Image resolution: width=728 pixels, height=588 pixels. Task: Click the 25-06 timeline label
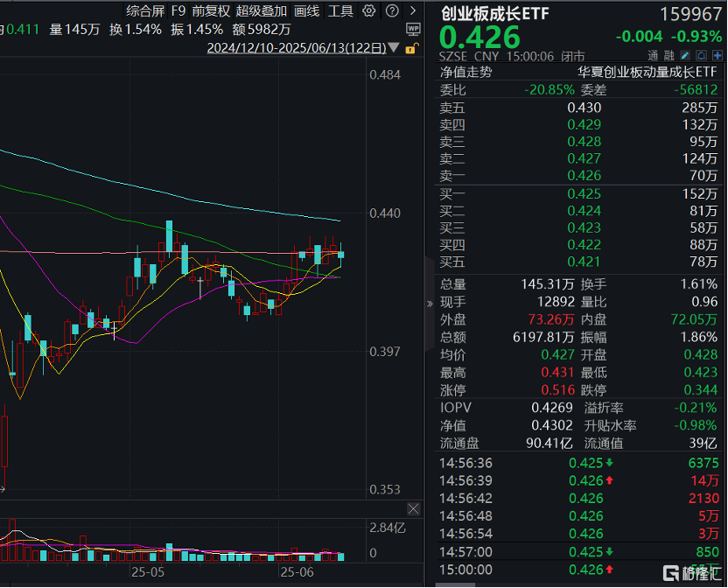click(297, 572)
